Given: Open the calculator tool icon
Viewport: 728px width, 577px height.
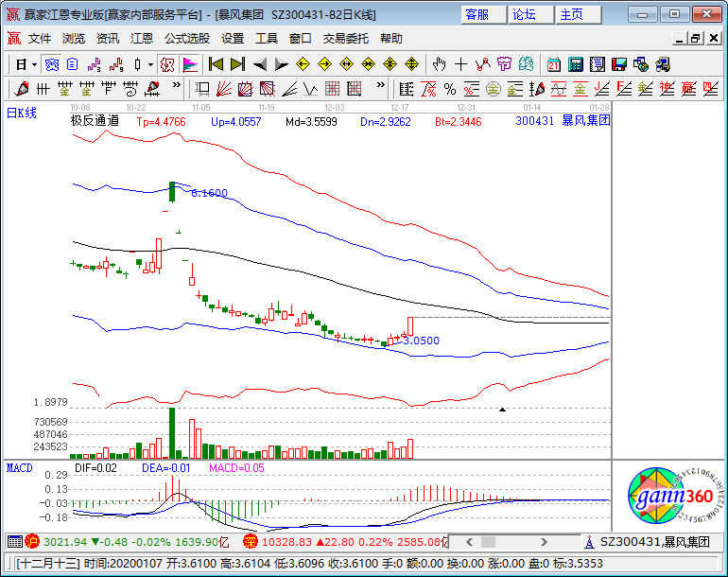Looking at the screenshot, I should click(x=575, y=64).
